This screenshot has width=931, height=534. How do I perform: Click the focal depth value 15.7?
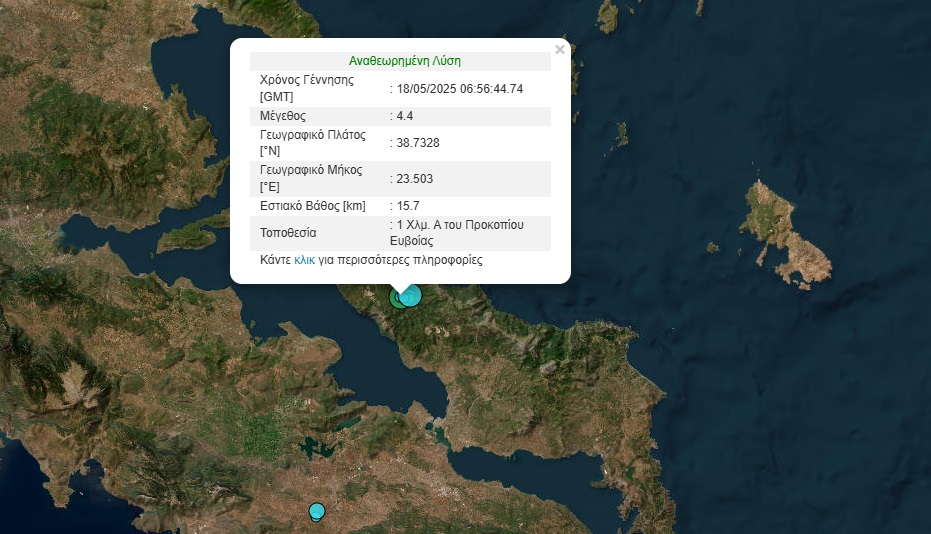(x=408, y=206)
